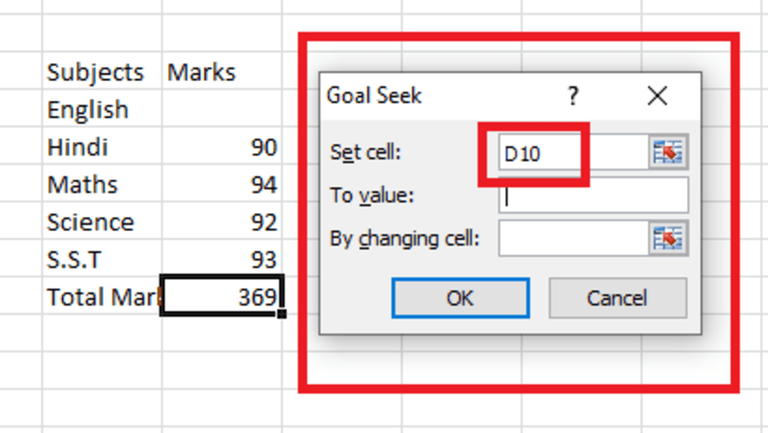The image size is (768, 433).
Task: Click the total cell showing 369
Action: 222,296
